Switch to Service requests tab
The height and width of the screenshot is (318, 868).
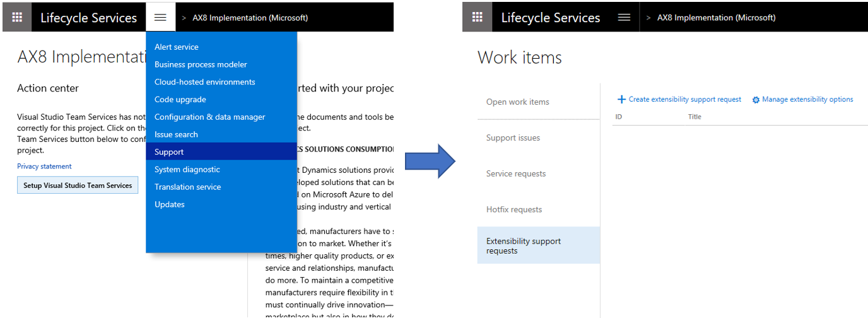pyautogui.click(x=538, y=174)
